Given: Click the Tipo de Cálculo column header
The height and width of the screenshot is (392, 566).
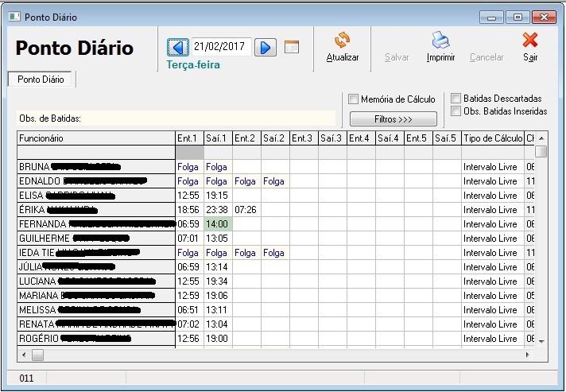Looking at the screenshot, I should click(493, 138).
